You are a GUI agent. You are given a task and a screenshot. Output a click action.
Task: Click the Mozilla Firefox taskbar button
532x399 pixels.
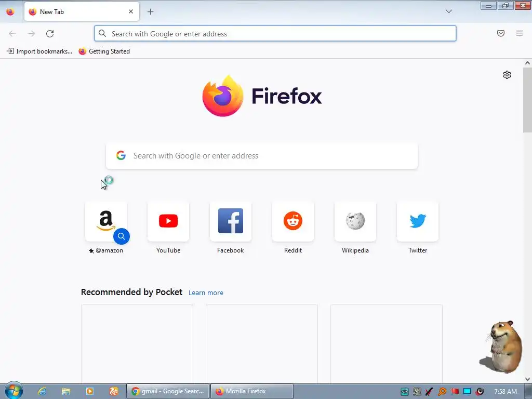click(x=252, y=391)
